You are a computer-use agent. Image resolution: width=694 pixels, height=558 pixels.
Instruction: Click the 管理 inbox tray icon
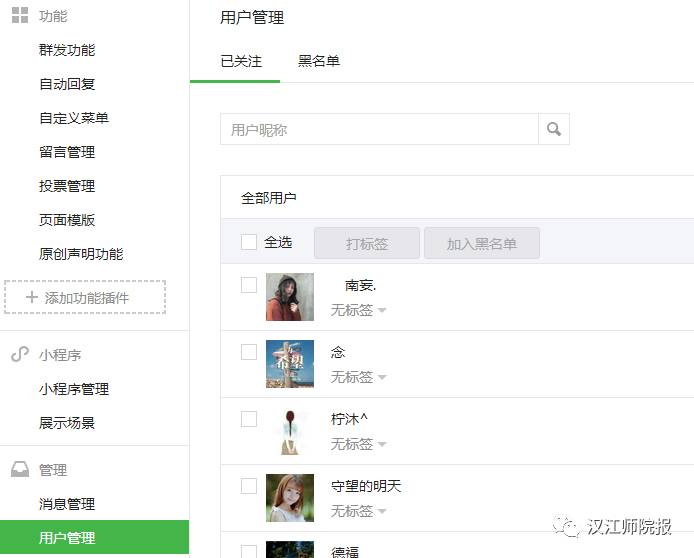(x=19, y=470)
